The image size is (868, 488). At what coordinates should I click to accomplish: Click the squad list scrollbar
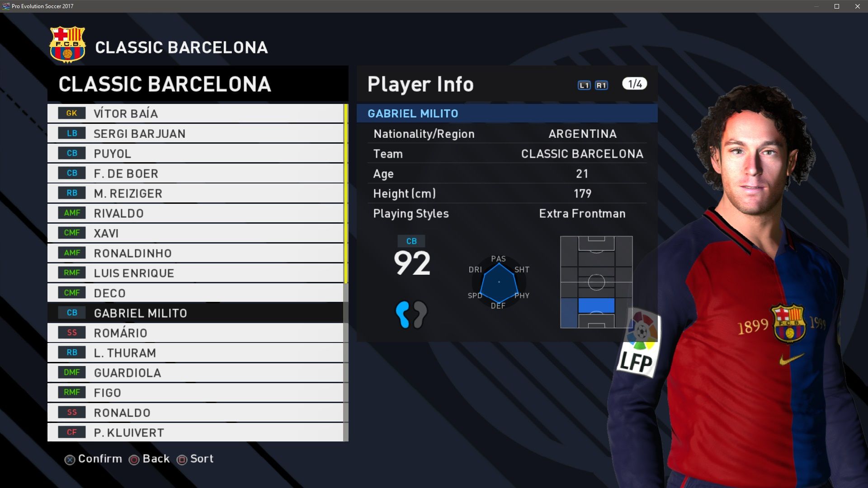tap(346, 271)
